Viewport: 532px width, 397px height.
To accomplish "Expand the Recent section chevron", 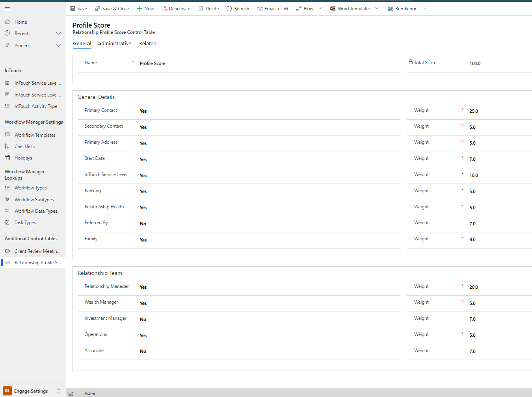I will (58, 33).
